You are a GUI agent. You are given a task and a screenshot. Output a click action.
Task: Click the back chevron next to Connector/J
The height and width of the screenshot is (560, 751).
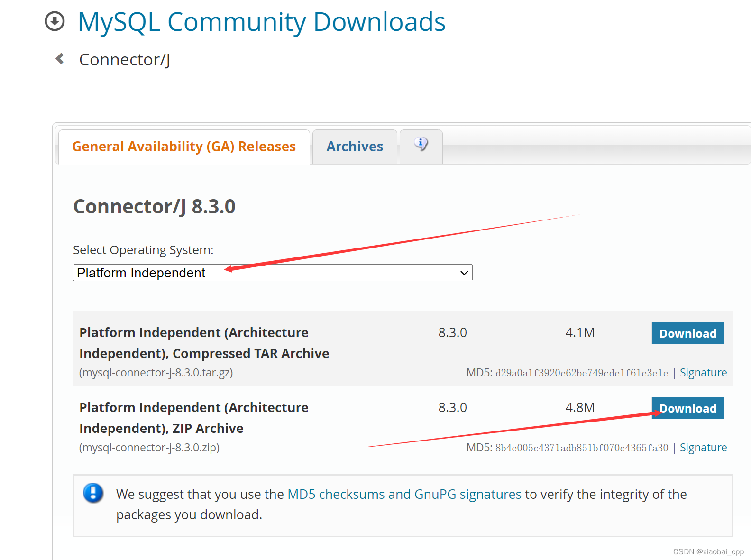coord(60,59)
